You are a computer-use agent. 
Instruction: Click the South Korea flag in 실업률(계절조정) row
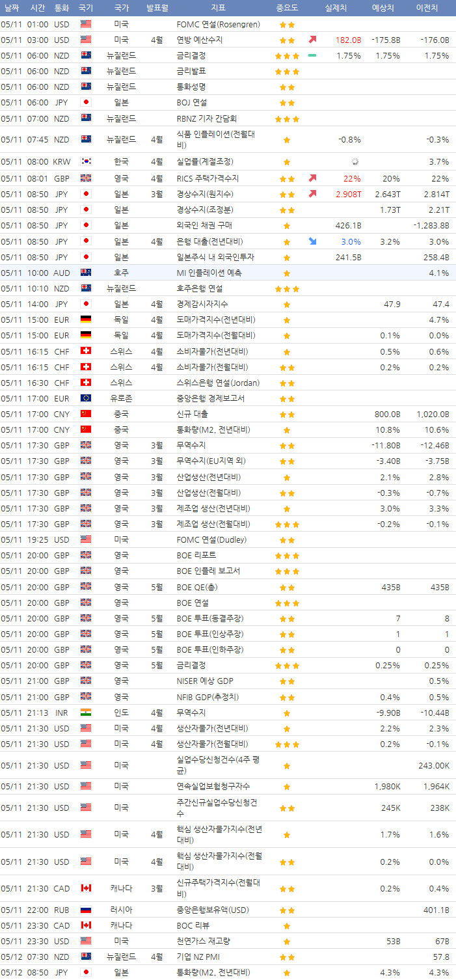tap(86, 161)
